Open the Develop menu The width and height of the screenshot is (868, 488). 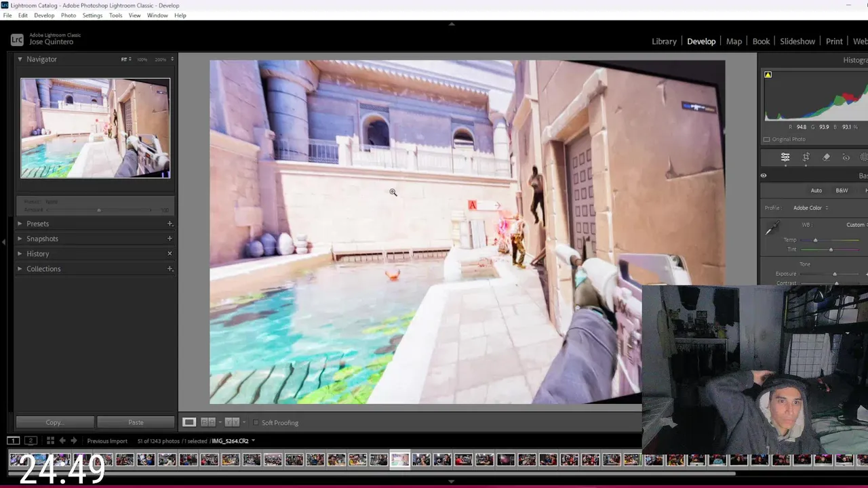pos(44,15)
